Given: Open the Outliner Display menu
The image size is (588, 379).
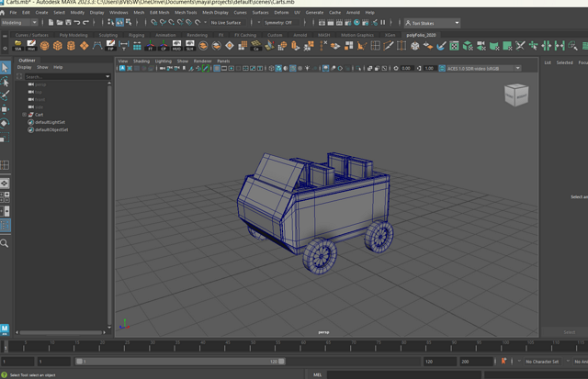Looking at the screenshot, I should (25, 67).
